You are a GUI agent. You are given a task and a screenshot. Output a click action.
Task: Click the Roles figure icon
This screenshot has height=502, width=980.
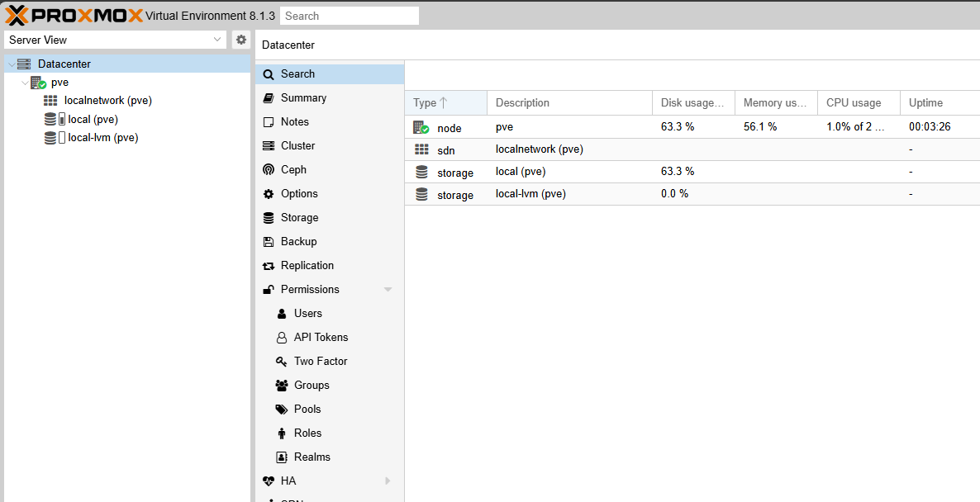(282, 433)
